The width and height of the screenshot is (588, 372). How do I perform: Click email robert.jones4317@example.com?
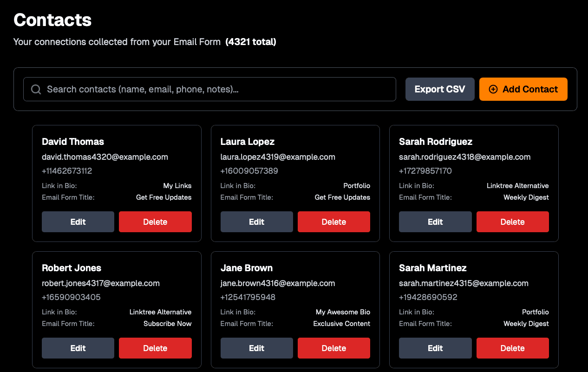tap(101, 283)
